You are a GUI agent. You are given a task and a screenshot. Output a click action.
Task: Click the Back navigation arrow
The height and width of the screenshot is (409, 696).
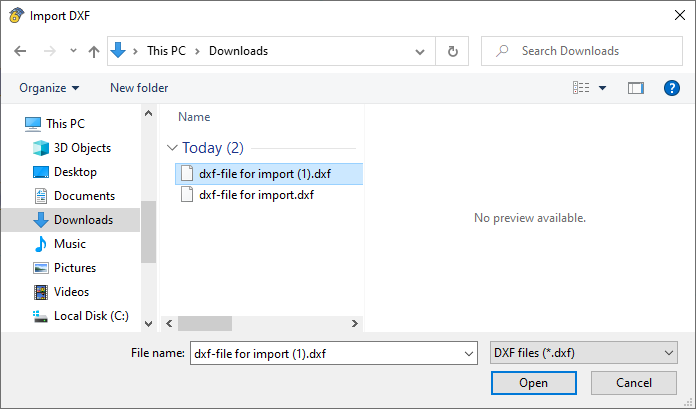pyautogui.click(x=20, y=51)
